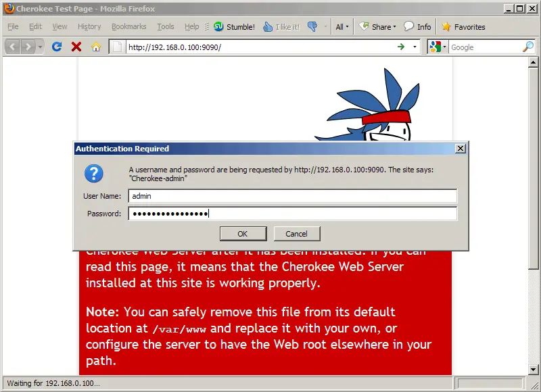Viewport: 541px width, 392px height.
Task: Click the status bar progress panel
Action: [490, 383]
